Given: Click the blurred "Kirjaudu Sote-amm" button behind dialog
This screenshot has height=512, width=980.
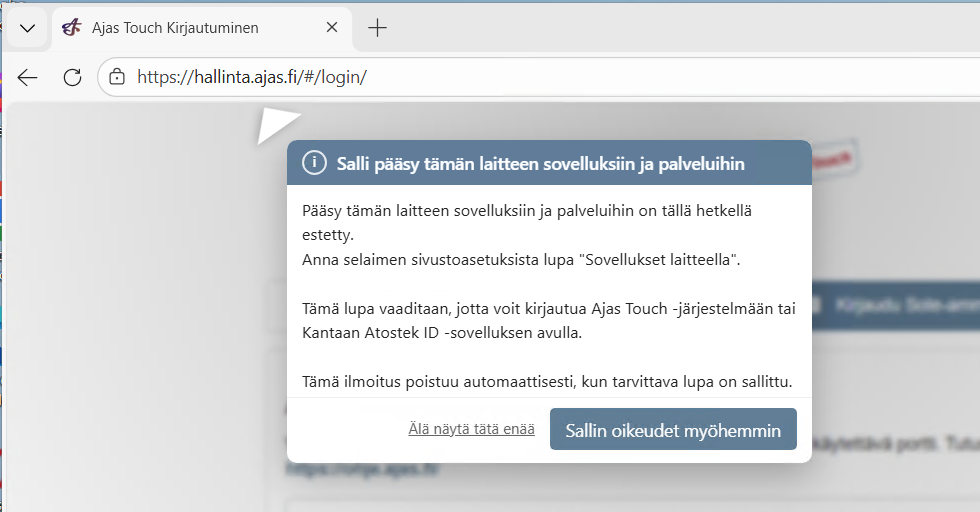Looking at the screenshot, I should click(x=900, y=305).
